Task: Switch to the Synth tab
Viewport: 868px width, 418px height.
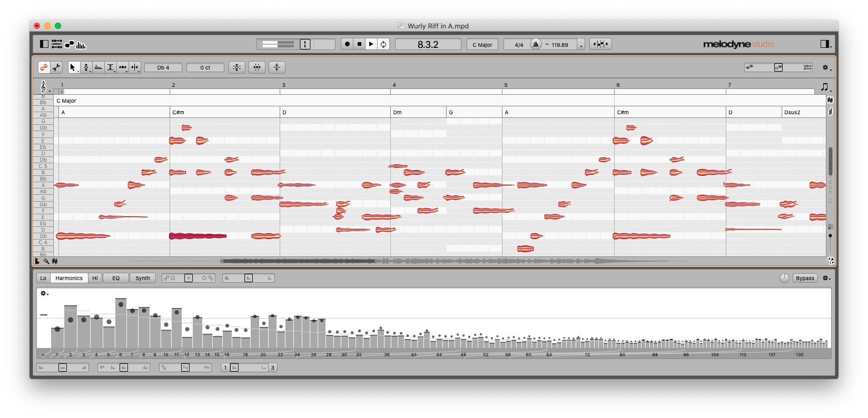Action: click(143, 278)
